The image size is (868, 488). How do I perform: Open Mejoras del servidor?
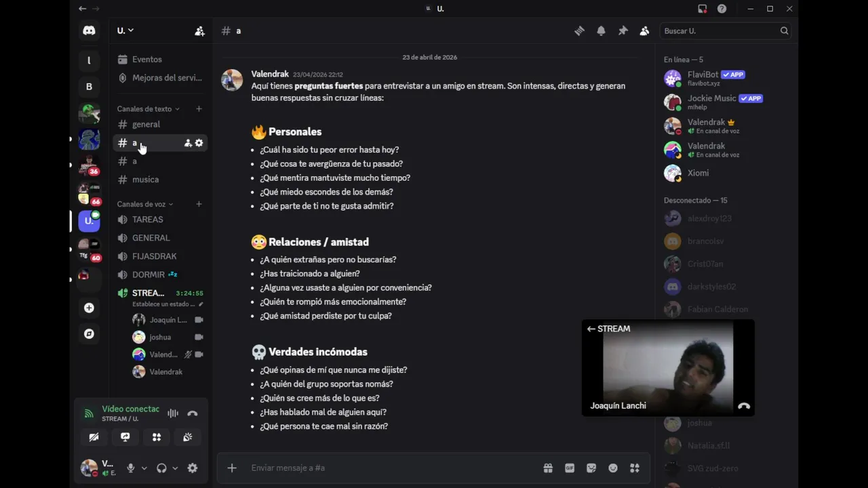[x=160, y=77]
